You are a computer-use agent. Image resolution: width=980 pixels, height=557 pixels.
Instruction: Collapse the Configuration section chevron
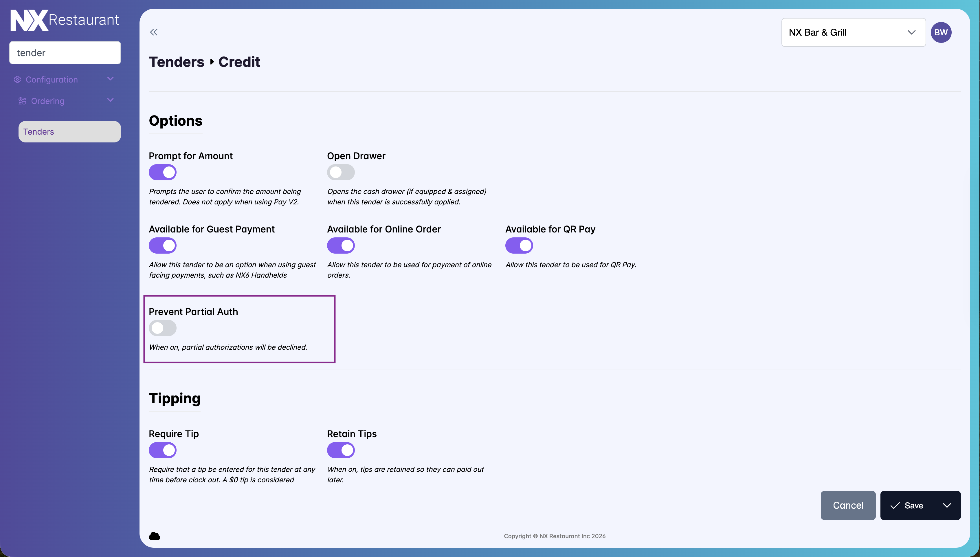point(111,79)
